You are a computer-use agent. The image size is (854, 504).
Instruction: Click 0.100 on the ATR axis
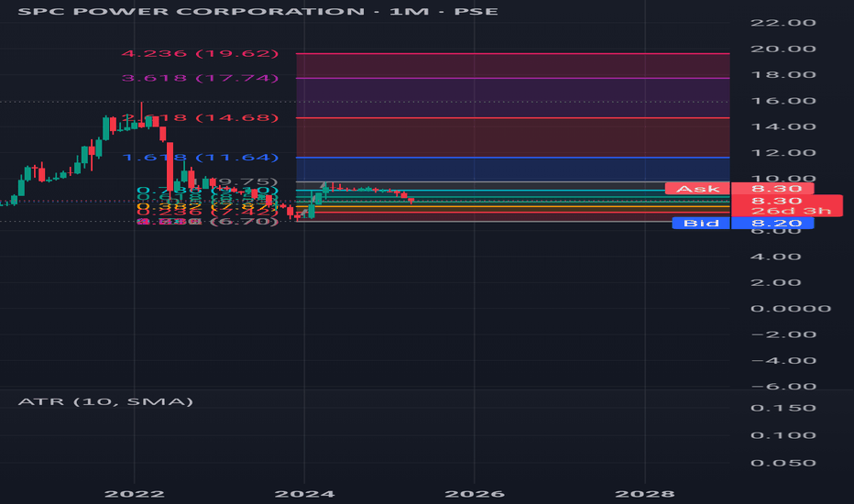pyautogui.click(x=783, y=435)
